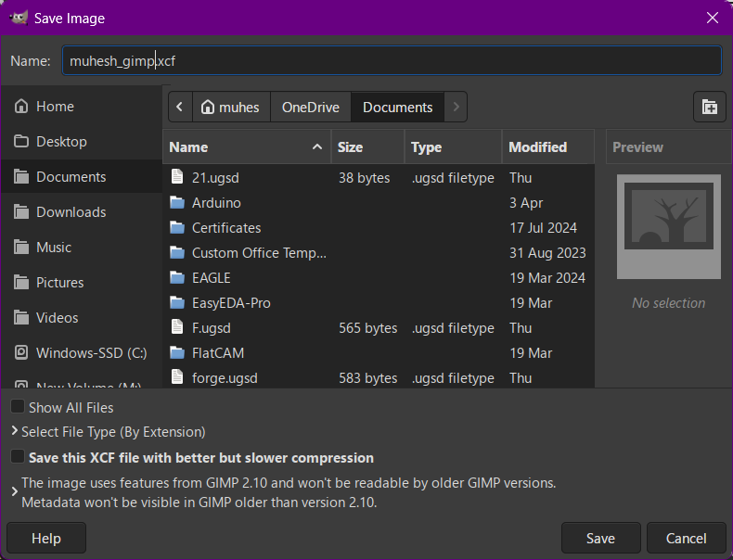Open the Help button
Image resolution: width=733 pixels, height=560 pixels.
point(46,538)
